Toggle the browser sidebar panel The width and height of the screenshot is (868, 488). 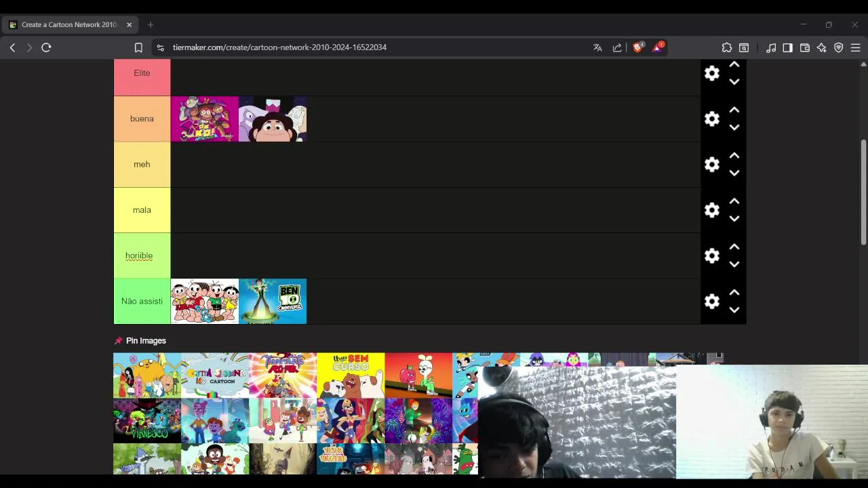[x=787, y=47]
